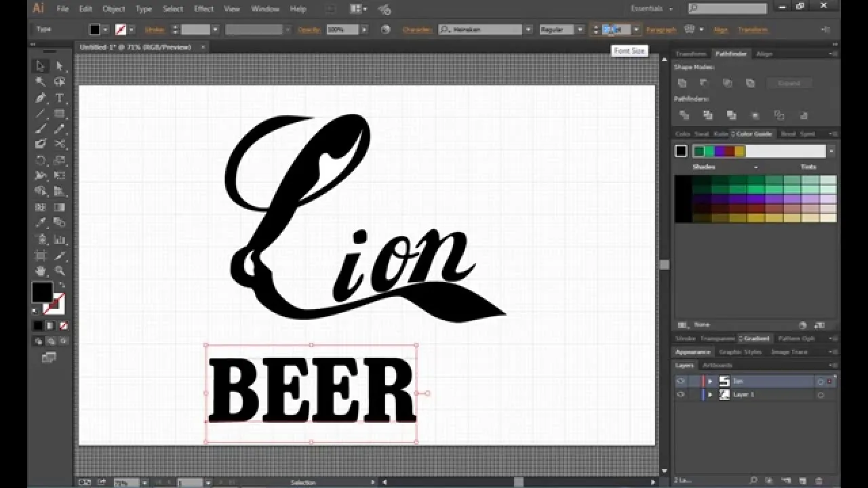Select the Eyedropper tool

tap(40, 222)
